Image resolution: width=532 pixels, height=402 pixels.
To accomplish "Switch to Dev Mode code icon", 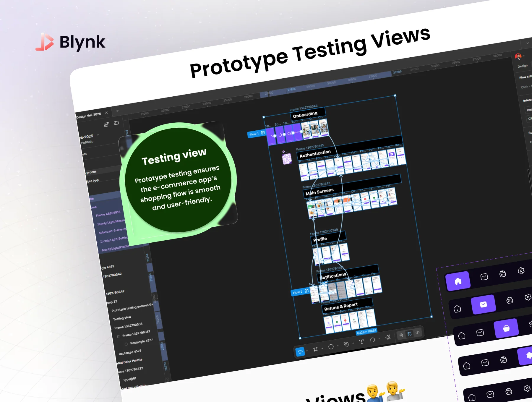I will pos(418,332).
